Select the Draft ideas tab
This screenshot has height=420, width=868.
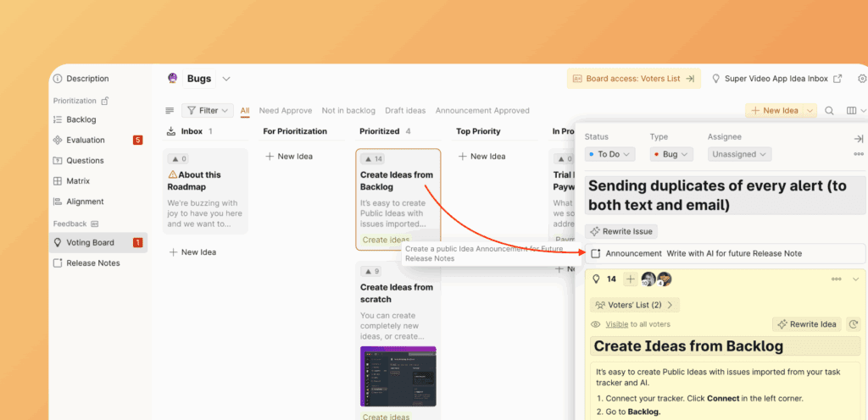tap(405, 111)
